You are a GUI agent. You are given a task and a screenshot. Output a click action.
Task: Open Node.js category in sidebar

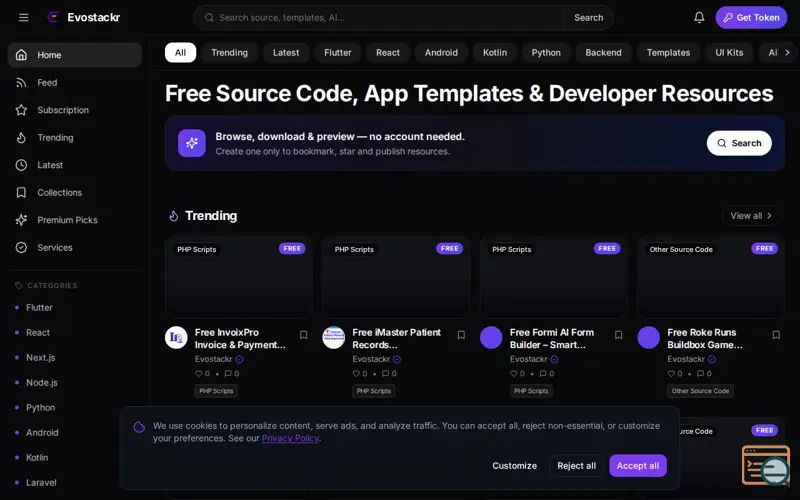[41, 383]
